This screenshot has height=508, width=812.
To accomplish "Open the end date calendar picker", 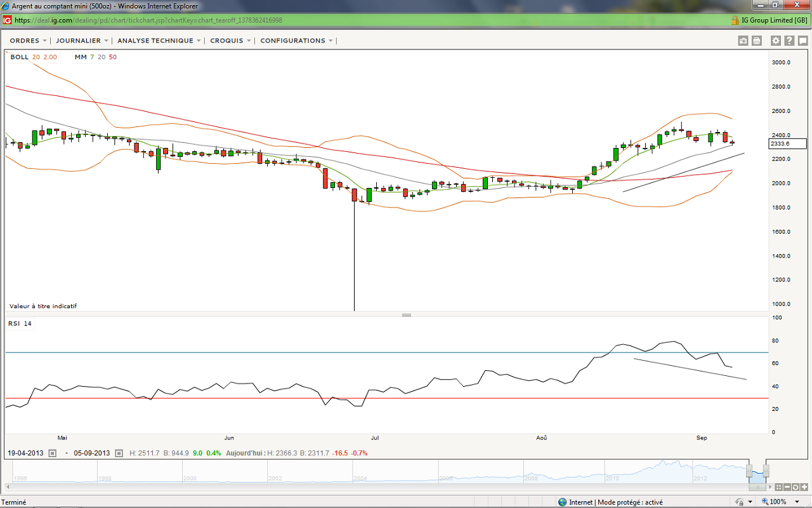I will 118,453.
